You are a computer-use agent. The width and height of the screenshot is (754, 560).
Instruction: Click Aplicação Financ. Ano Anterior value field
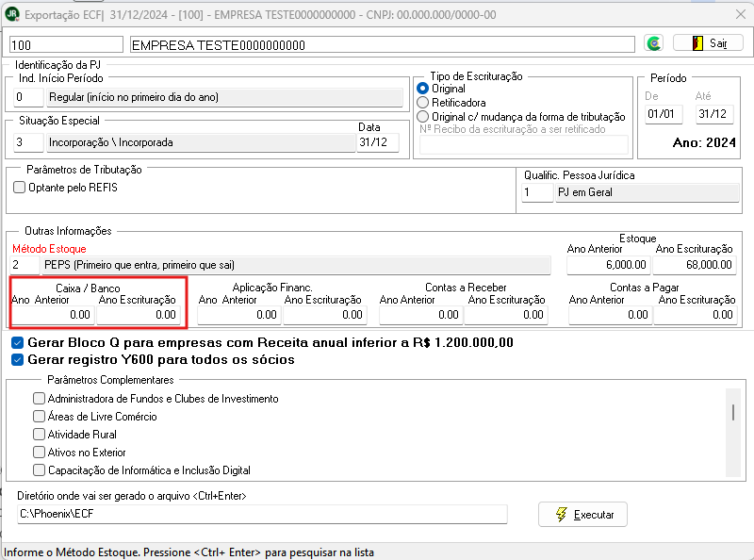[x=239, y=315]
